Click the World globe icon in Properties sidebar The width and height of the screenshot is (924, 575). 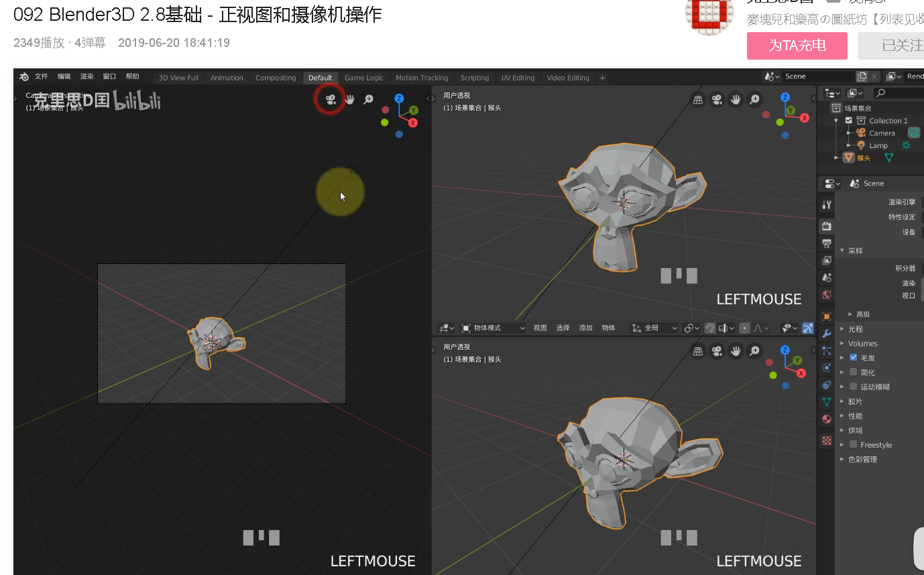tap(826, 296)
